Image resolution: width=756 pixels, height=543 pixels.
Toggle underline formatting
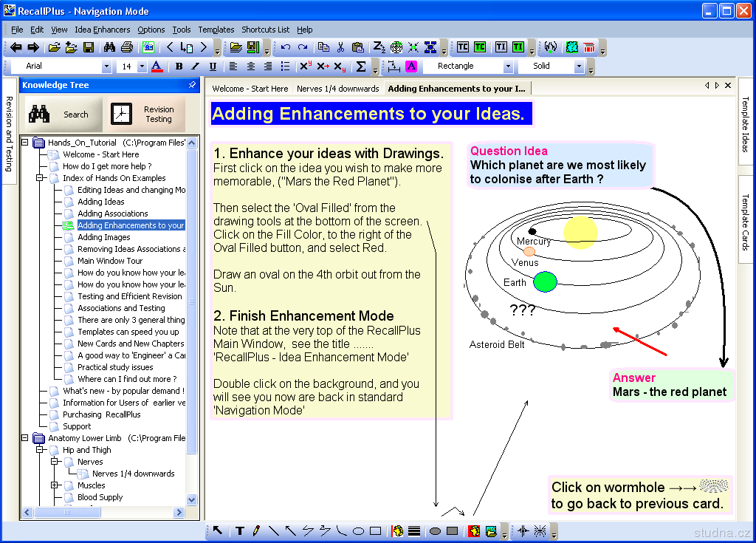[213, 66]
